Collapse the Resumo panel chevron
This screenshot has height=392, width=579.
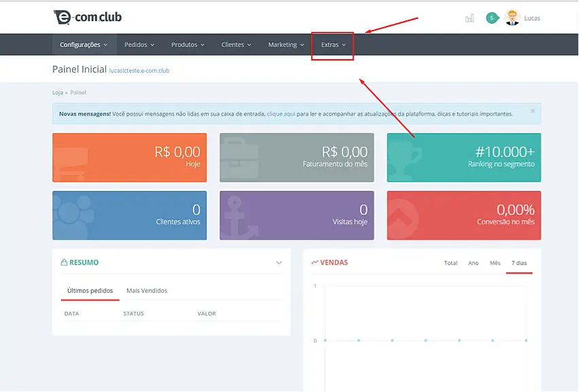click(x=279, y=263)
